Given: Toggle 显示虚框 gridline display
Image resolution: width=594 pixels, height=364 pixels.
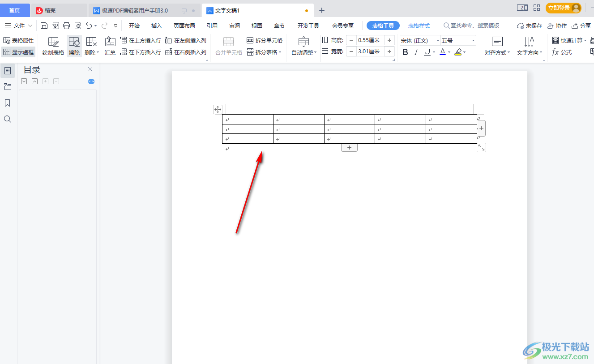Looking at the screenshot, I should coord(18,51).
